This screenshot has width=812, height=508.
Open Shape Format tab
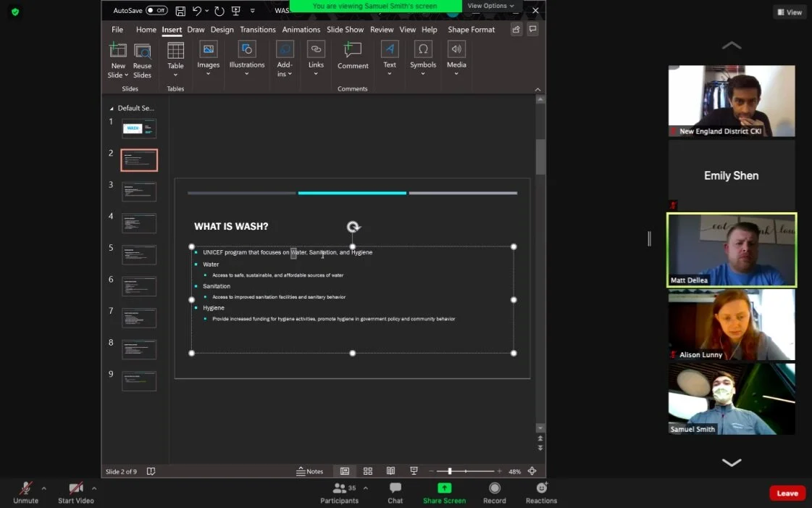pos(471,30)
